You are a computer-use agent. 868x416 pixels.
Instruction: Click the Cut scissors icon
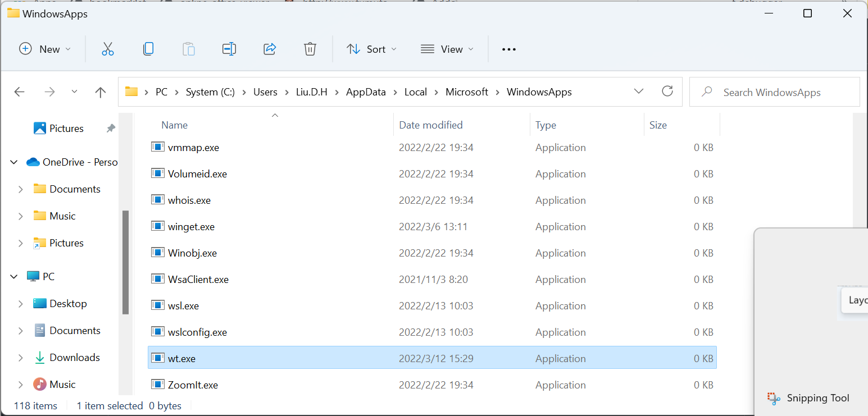[x=108, y=49]
